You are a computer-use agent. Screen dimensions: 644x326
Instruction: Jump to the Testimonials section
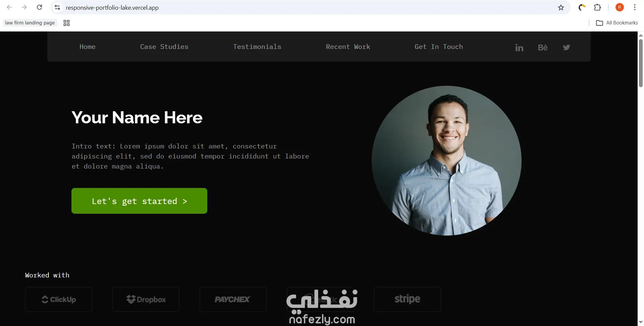(x=257, y=47)
